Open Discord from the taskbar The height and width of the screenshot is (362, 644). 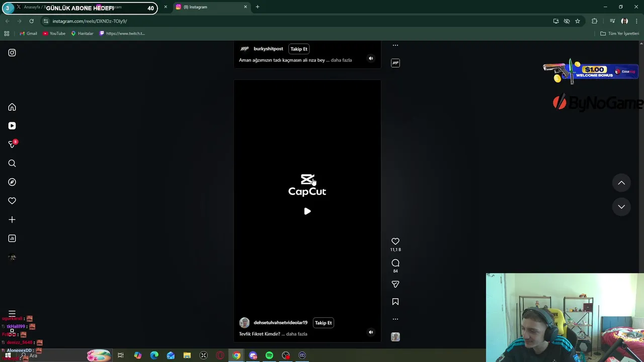click(x=253, y=355)
